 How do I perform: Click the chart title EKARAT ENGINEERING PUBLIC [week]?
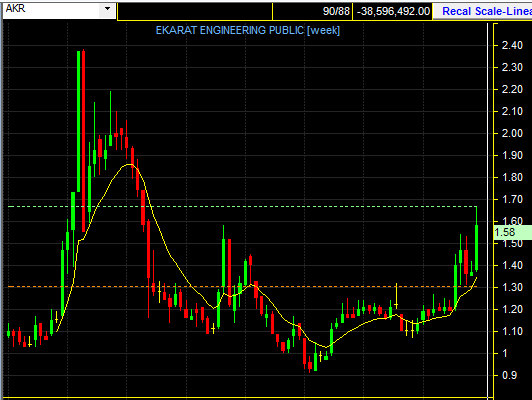click(x=248, y=31)
